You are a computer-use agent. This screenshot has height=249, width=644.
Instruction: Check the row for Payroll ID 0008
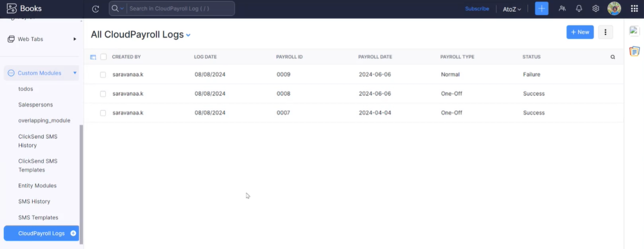[103, 94]
